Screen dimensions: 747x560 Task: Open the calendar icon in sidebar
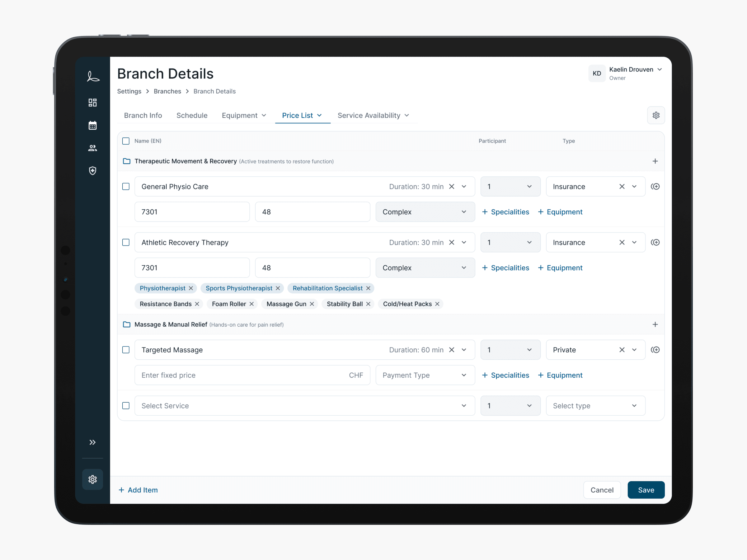[92, 126]
